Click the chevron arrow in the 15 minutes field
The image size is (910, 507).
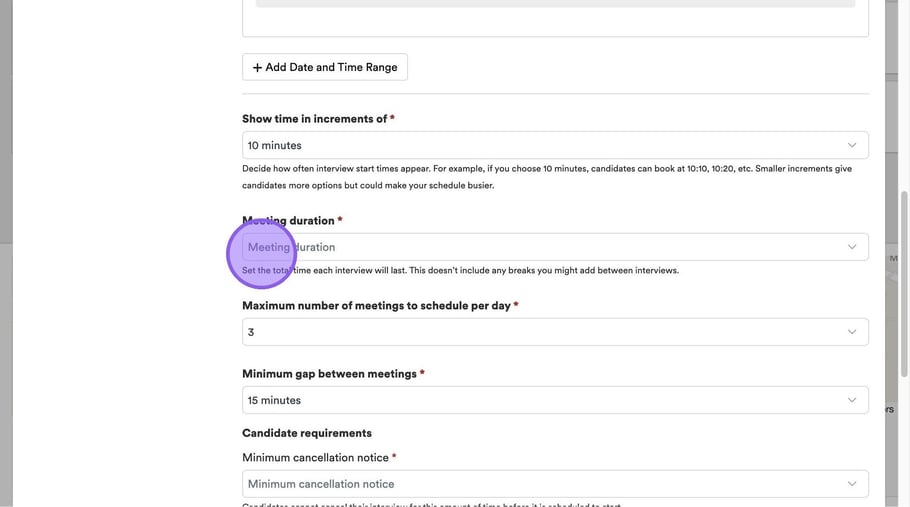click(x=852, y=400)
